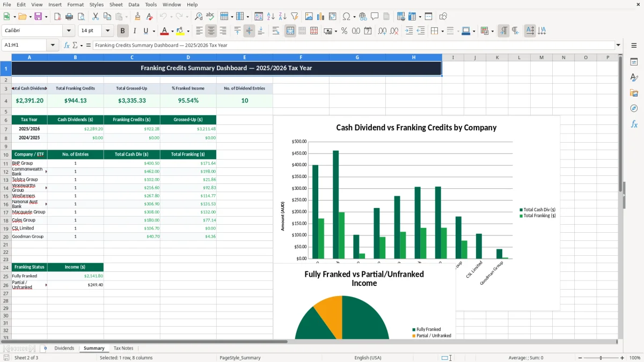Toggle Center Horizontally alignment
This screenshot has height=362, width=644.
point(211,31)
